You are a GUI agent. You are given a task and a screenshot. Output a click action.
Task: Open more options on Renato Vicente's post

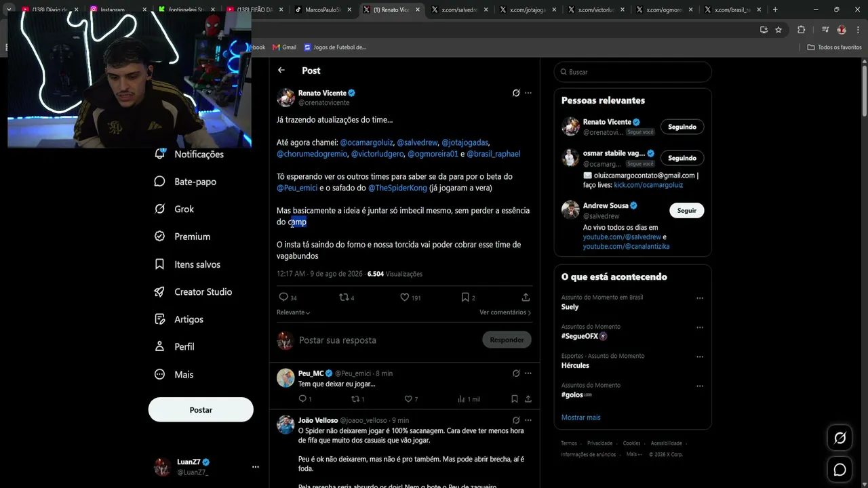(528, 93)
